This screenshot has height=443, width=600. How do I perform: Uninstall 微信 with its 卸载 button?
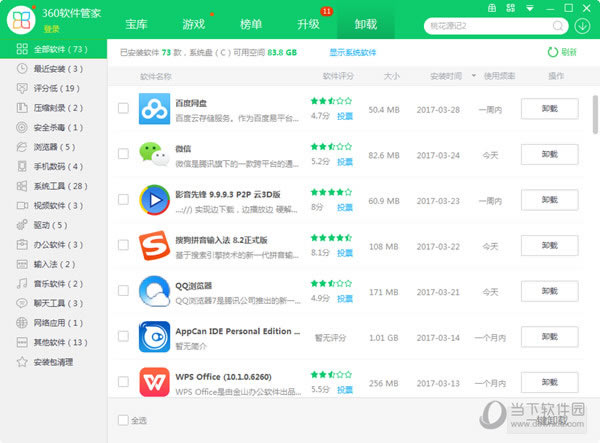(549, 154)
